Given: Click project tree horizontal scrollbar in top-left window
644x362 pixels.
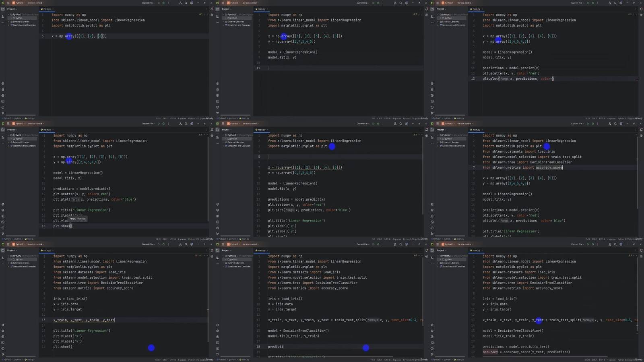Looking at the screenshot, I should pos(21,115).
